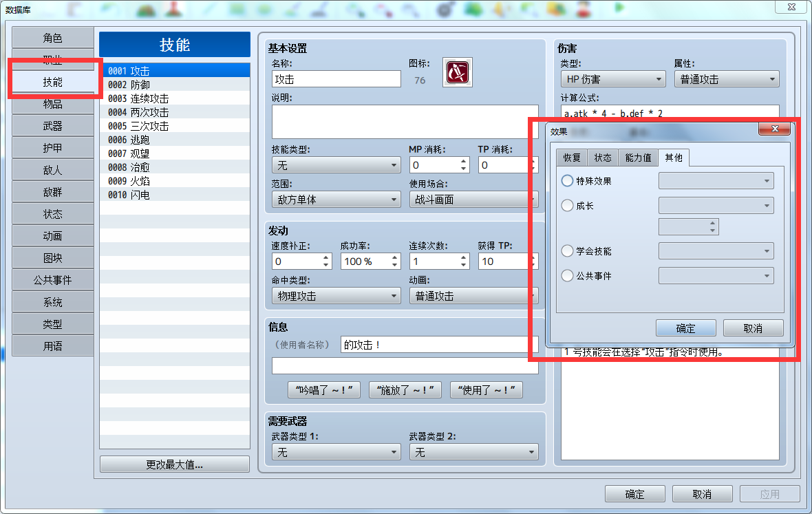Click the 说明 description text box

(x=405, y=122)
